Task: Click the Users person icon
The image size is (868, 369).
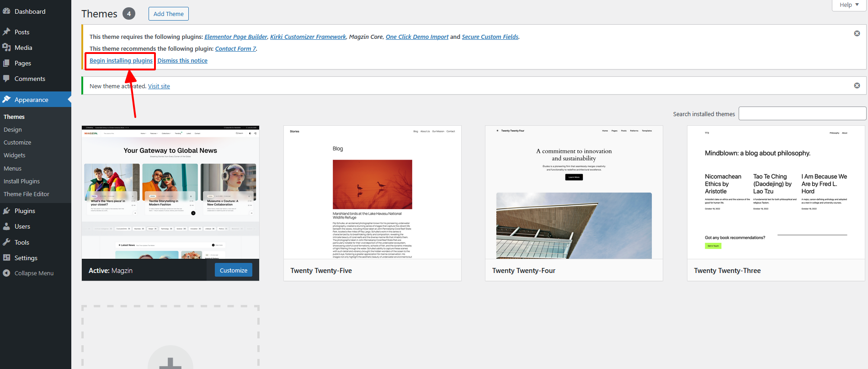Action: tap(6, 226)
